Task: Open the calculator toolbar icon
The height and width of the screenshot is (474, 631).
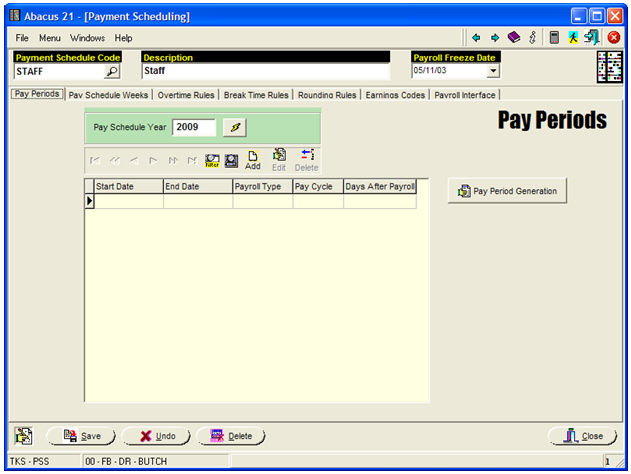Action: pyautogui.click(x=553, y=37)
